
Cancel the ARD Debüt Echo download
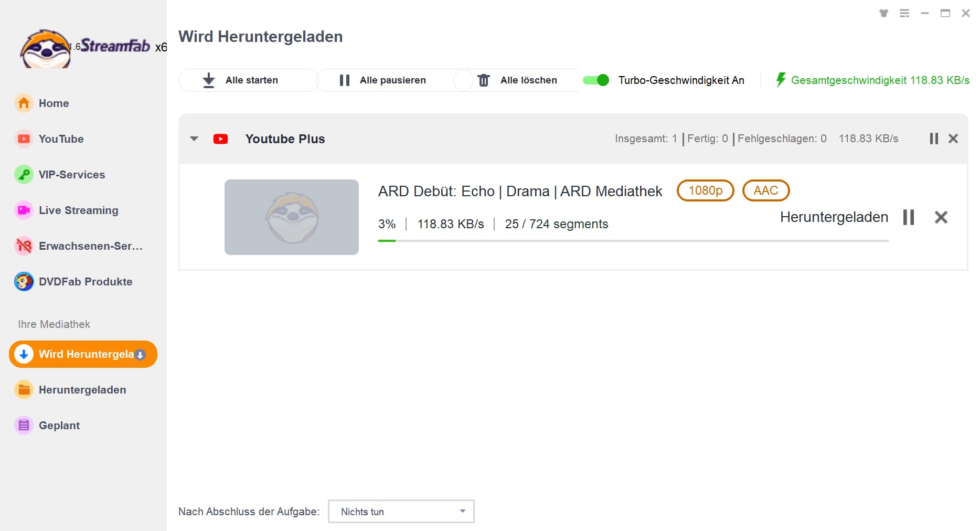pos(941,217)
